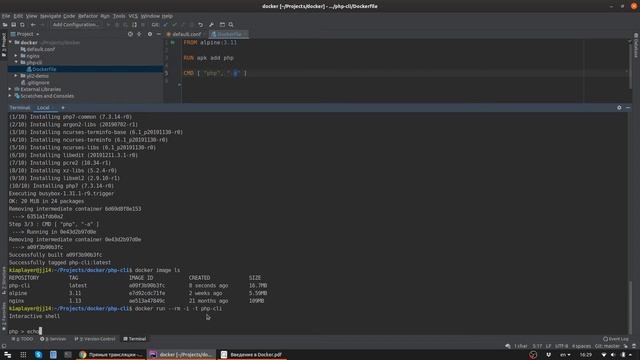
Task: Click the lock icon in status bar
Action: (x=626, y=346)
